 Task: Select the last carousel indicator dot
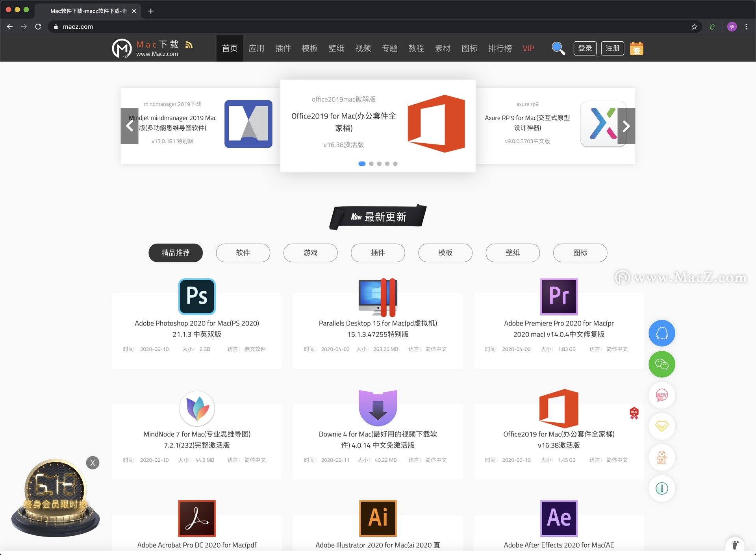click(395, 164)
